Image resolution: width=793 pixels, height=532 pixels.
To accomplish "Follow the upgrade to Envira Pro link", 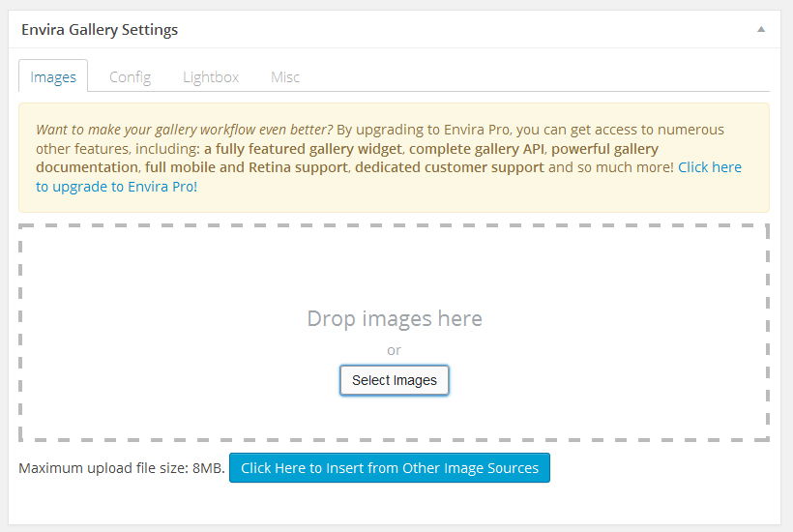I will (709, 167).
